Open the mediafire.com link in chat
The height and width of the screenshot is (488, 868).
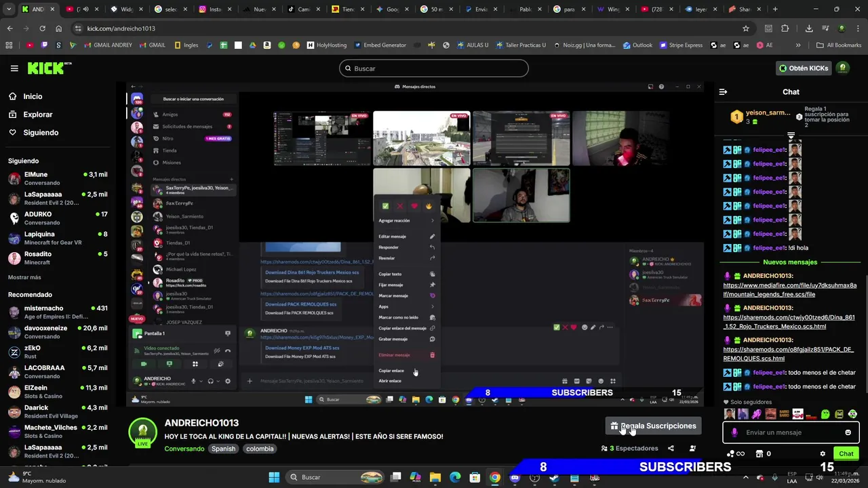coord(790,290)
